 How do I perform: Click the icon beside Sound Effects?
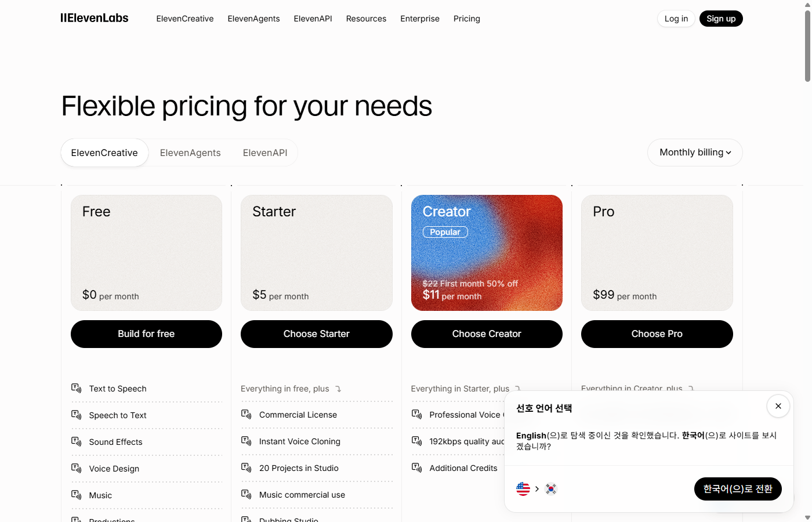[x=76, y=441]
